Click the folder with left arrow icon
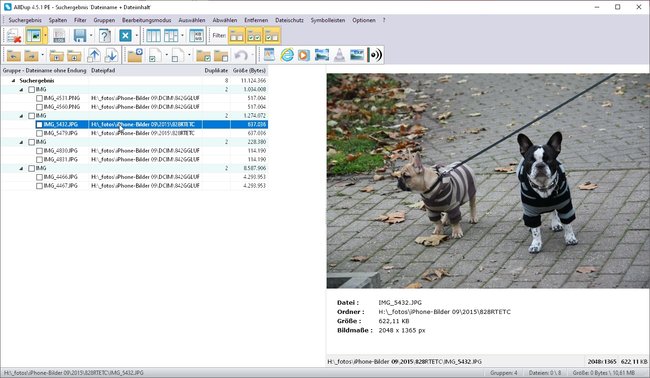Screen dimensions: 650x378 click(x=14, y=55)
